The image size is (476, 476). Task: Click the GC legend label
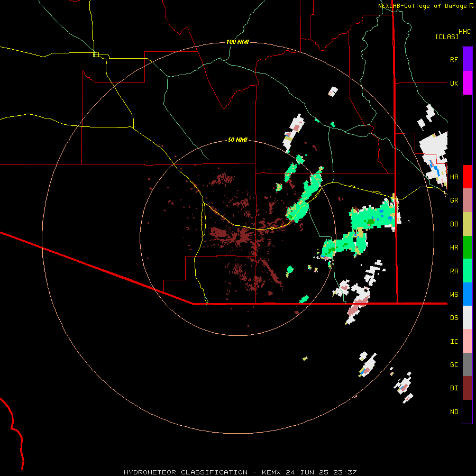point(454,365)
